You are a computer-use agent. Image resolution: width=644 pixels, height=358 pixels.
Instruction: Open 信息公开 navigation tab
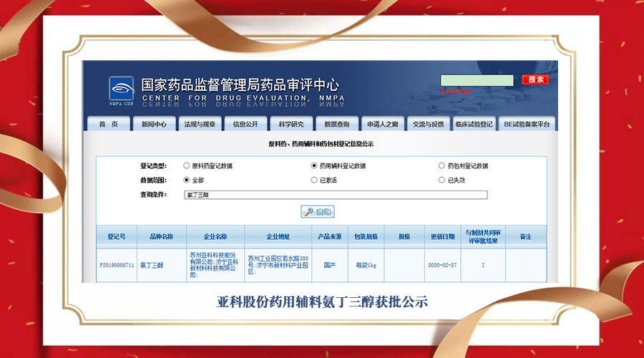pos(245,124)
